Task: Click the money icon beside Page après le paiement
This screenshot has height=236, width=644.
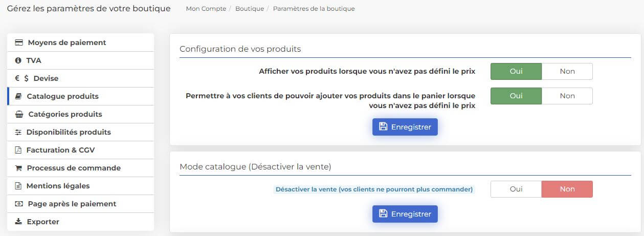Action: [19, 204]
